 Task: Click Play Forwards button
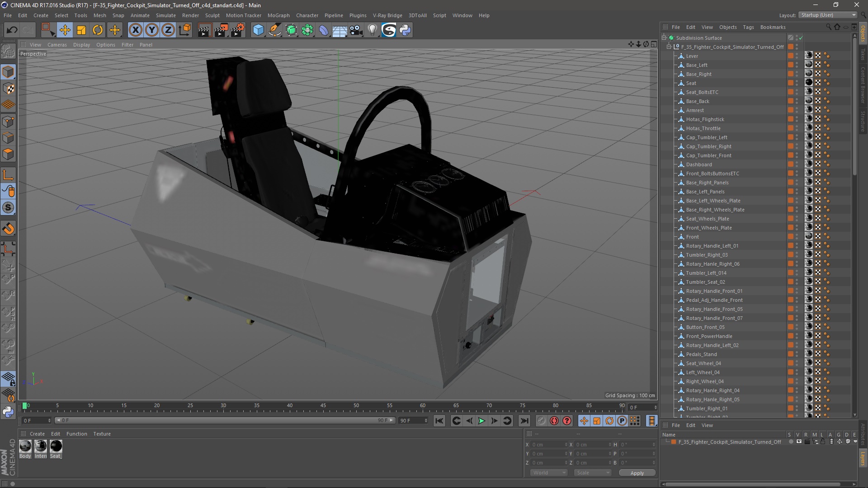click(481, 421)
